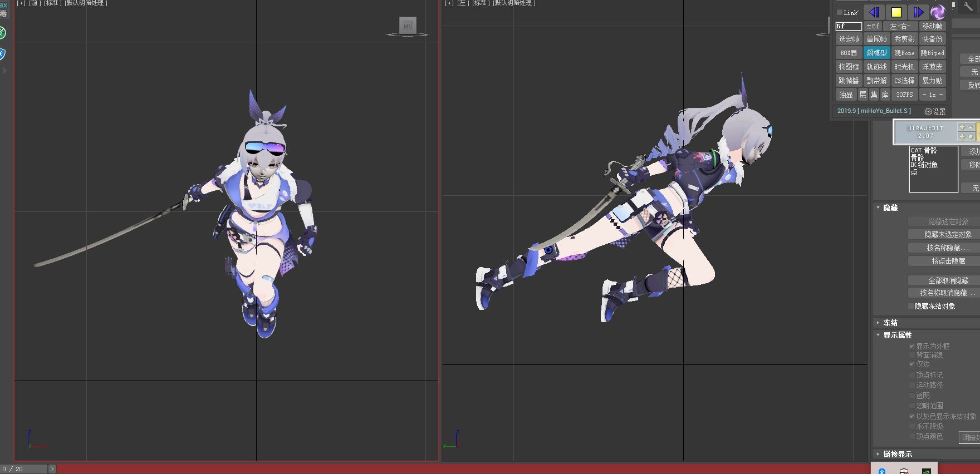Click the 洋葱皮 button
980x474 pixels.
932,67
